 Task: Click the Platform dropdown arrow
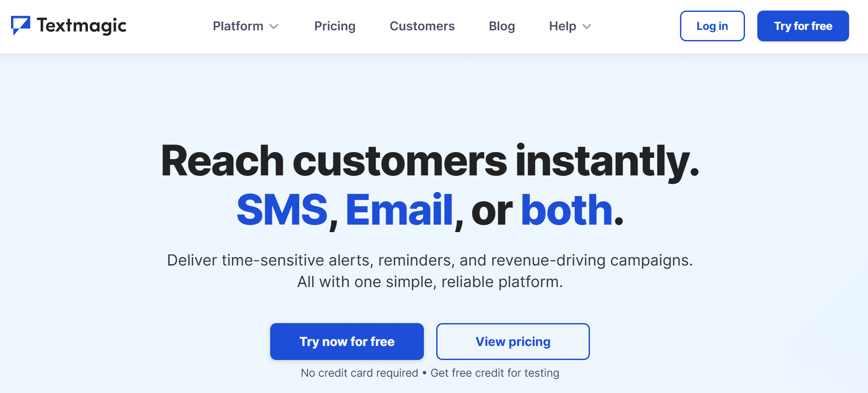tap(274, 27)
